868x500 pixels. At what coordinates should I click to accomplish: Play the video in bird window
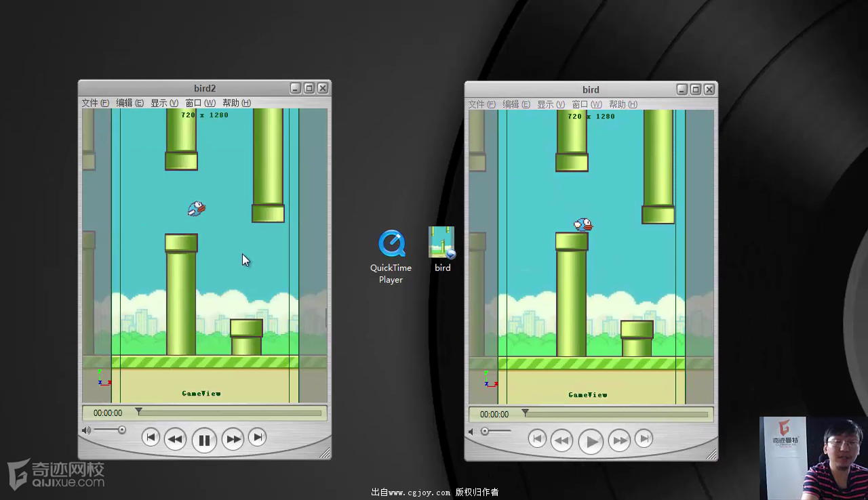pos(591,442)
